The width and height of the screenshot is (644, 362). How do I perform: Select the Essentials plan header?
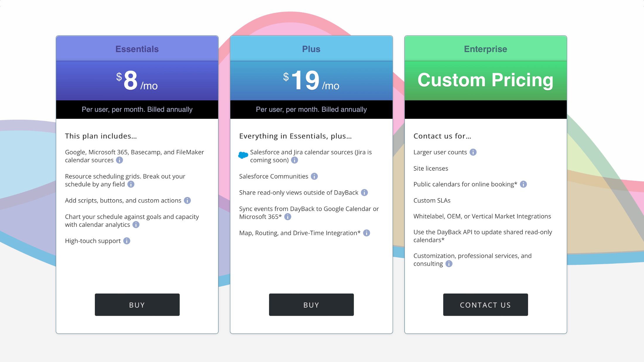tap(137, 49)
